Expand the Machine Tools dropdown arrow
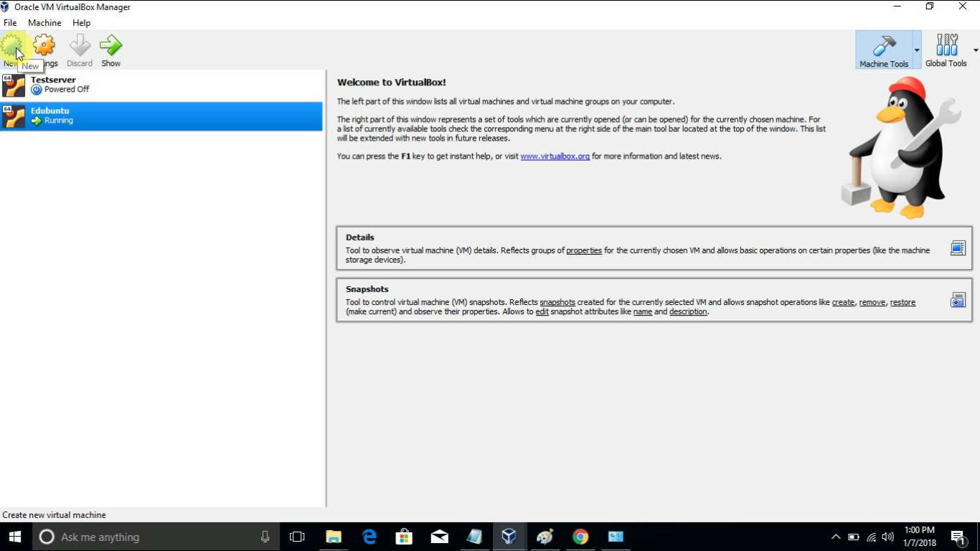980x551 pixels. [917, 50]
